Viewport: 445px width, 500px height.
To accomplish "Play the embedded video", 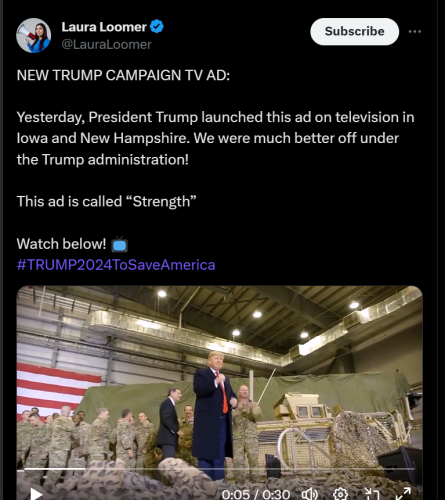I will tap(36, 493).
